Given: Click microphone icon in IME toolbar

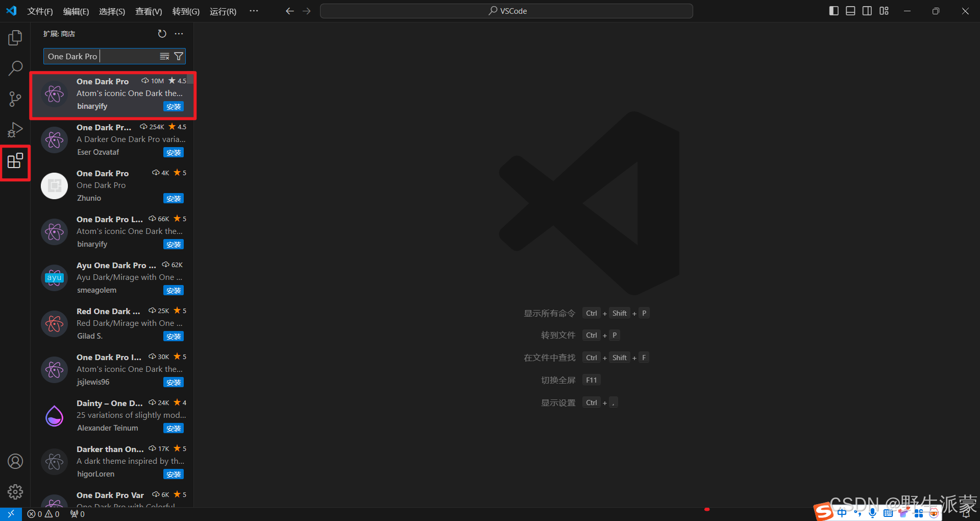Looking at the screenshot, I should click(873, 513).
